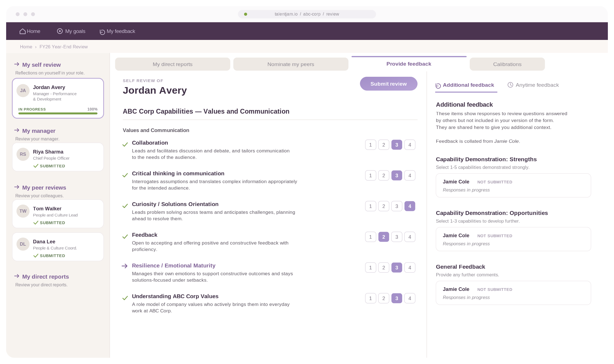Open My feedback in top navigation

point(117,32)
